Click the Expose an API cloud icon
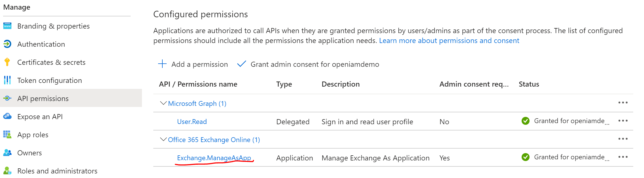Viewport: 644px width, 178px height. click(x=7, y=116)
